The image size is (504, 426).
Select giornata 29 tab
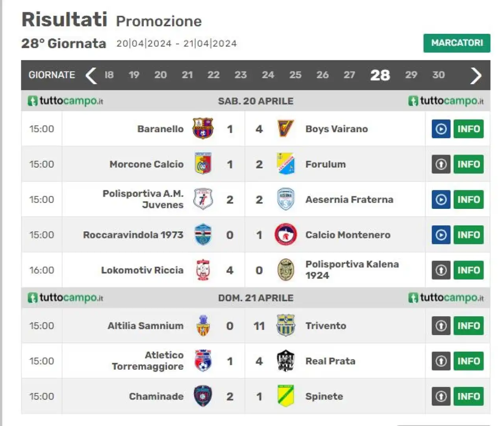pyautogui.click(x=411, y=75)
